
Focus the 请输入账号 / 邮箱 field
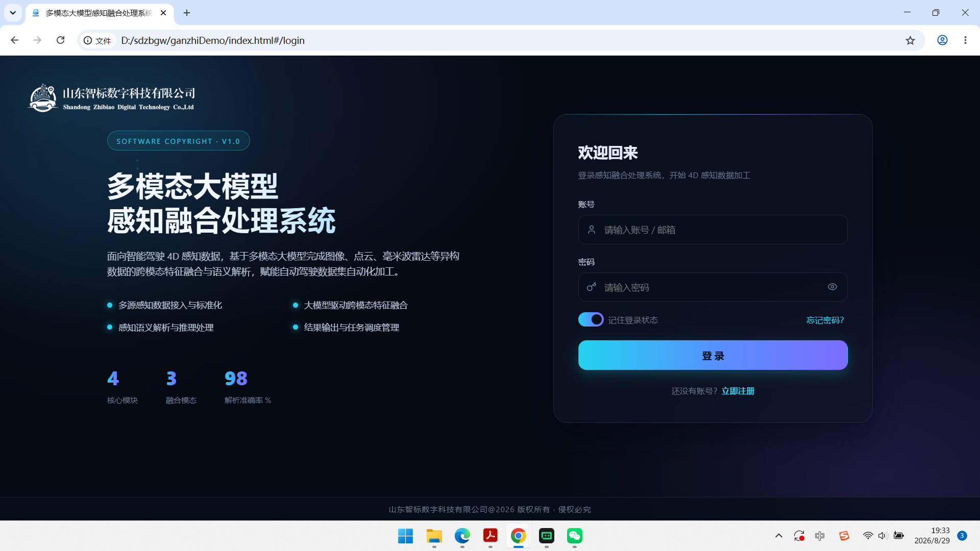point(713,230)
